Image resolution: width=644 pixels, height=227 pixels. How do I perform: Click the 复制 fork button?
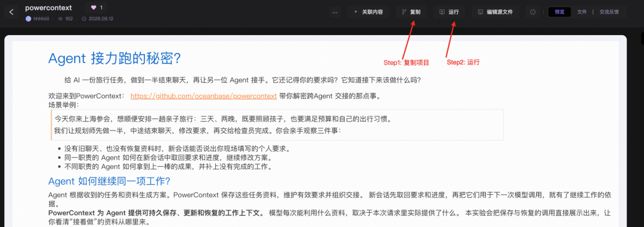tap(411, 12)
